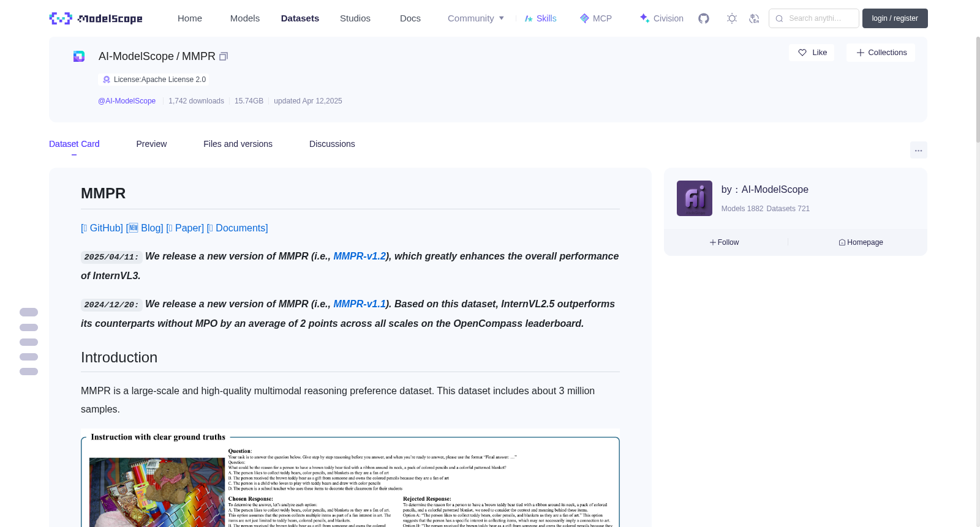The height and width of the screenshot is (527, 980).
Task: Open the MCP section
Action: [596, 18]
